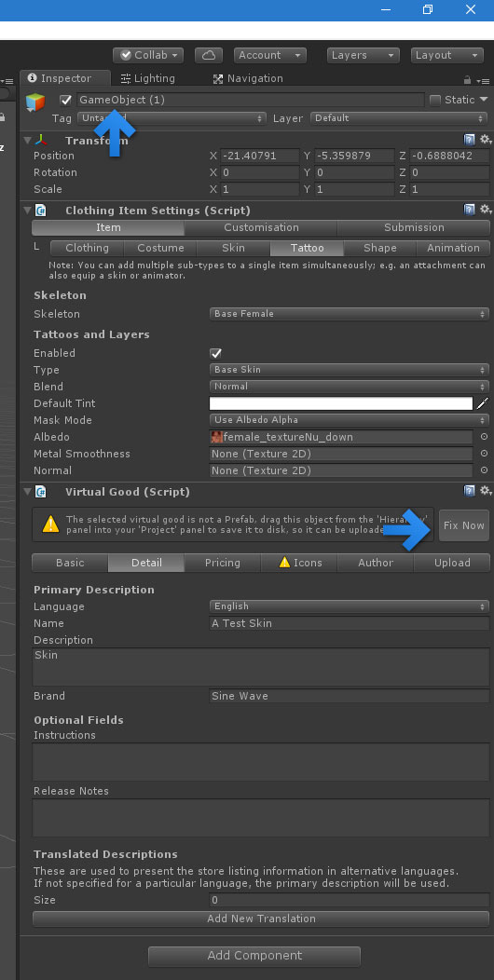Click the Position X value field

[x=259, y=156]
